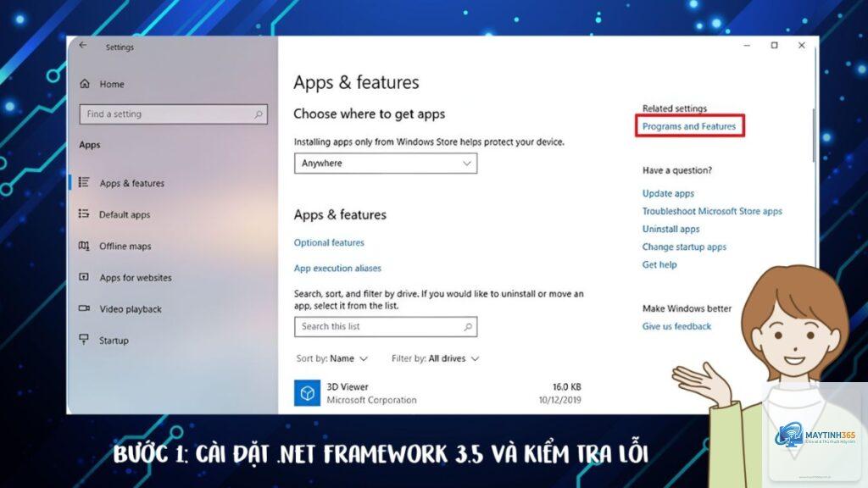Screen dimensions: 868x488
Task: Open Startup section
Action: click(114, 341)
